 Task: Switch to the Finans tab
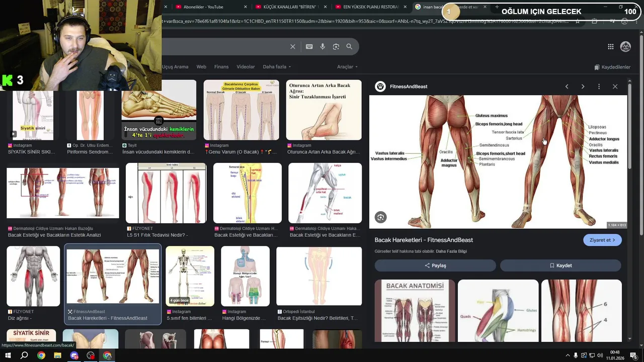pyautogui.click(x=221, y=67)
